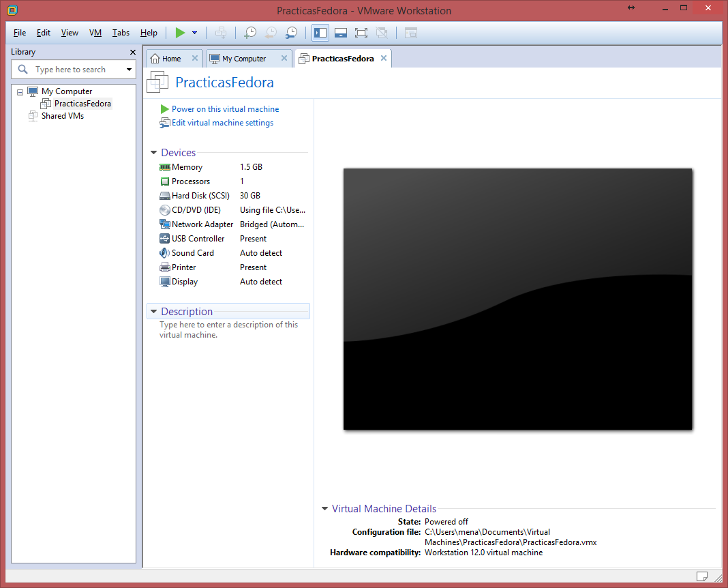The width and height of the screenshot is (728, 588).
Task: Toggle the Show Library toolbar button
Action: [320, 33]
